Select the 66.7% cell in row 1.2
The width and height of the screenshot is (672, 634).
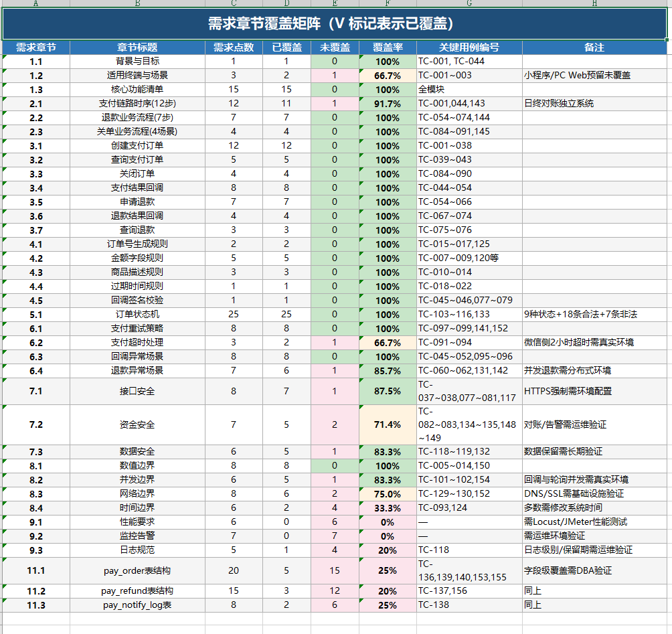point(388,76)
